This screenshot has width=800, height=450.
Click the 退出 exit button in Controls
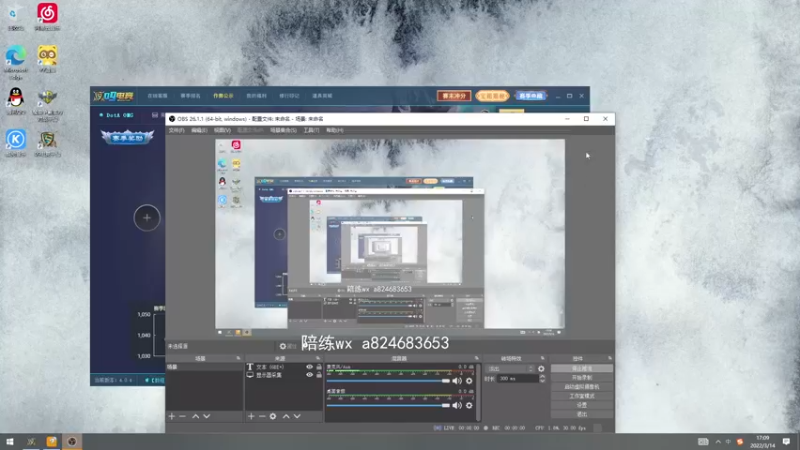coord(582,414)
